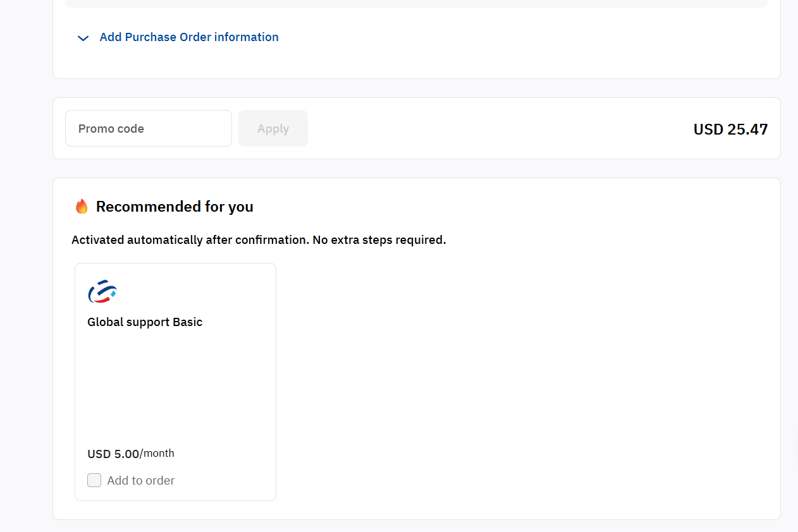Viewport: 798px width, 532px height.
Task: Click empty space in the Promo code panel
Action: pyautogui.click(x=500, y=128)
